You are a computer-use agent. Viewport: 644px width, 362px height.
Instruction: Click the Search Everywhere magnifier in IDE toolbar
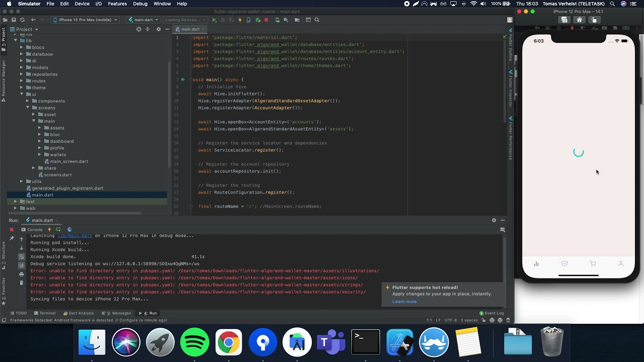pos(317,20)
